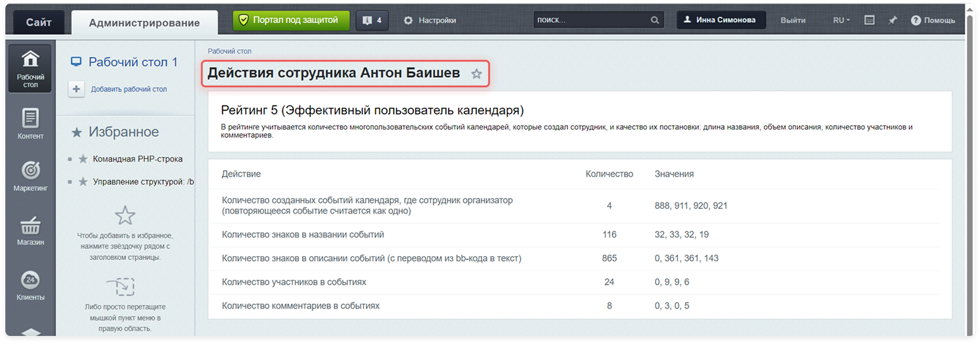Screen dimensions: 980x344
Task: Open Инна Симонова user profile
Action: tap(720, 20)
